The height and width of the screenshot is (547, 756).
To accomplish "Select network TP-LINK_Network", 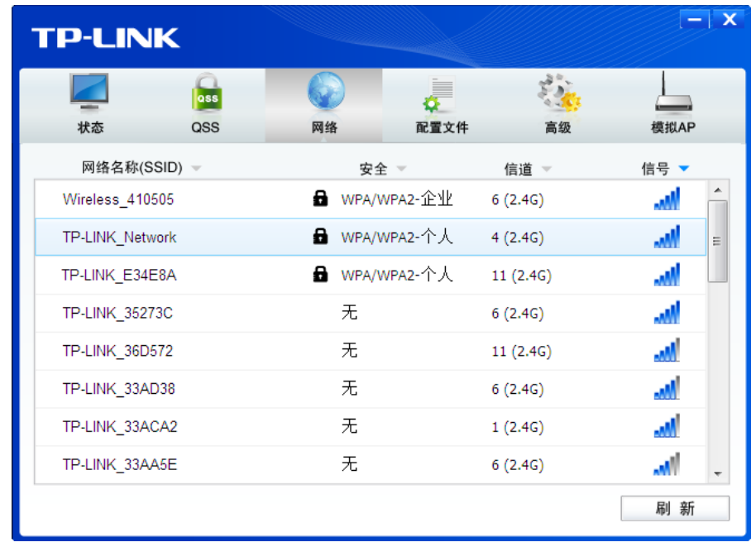I will point(371,237).
